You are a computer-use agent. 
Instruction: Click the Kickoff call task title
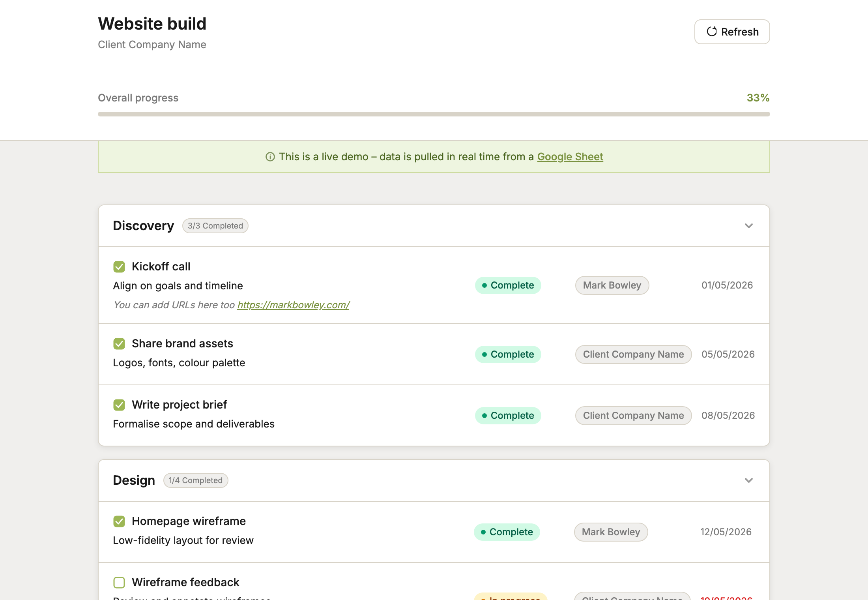pos(161,267)
